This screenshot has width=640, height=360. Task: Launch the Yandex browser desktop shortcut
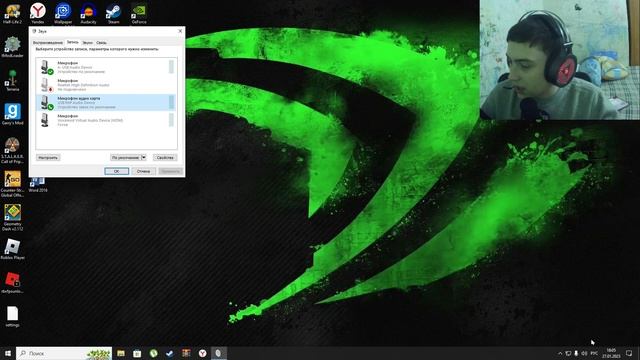coord(38,13)
